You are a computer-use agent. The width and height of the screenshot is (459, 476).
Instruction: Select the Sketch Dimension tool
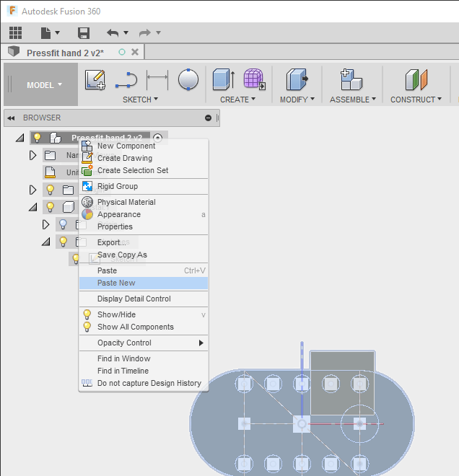click(157, 80)
